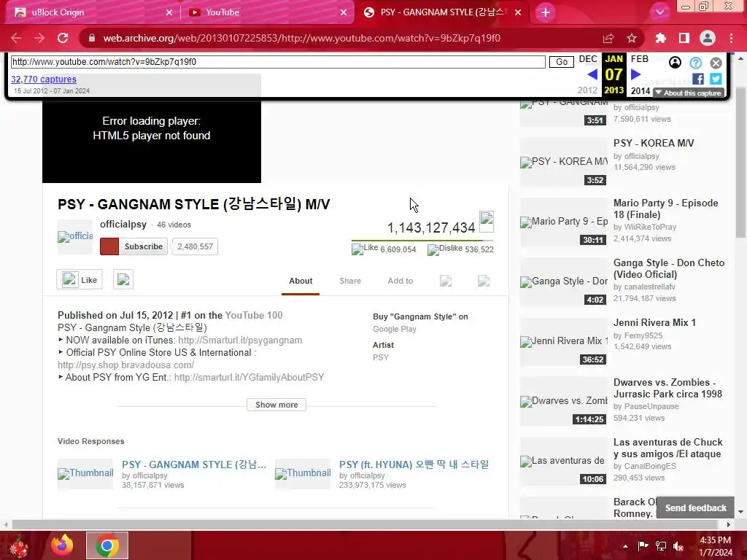
Task: Open the psy.shop.bravadousa.com link
Action: (125, 365)
